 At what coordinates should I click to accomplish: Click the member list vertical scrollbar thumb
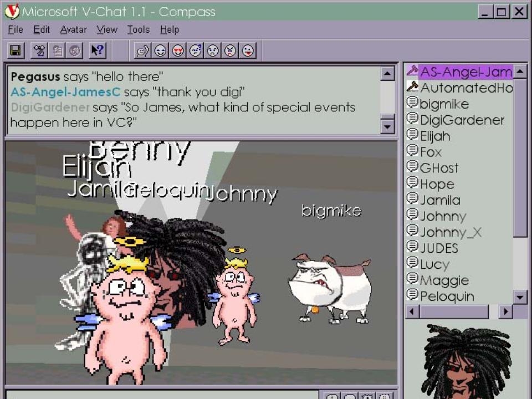[x=520, y=158]
